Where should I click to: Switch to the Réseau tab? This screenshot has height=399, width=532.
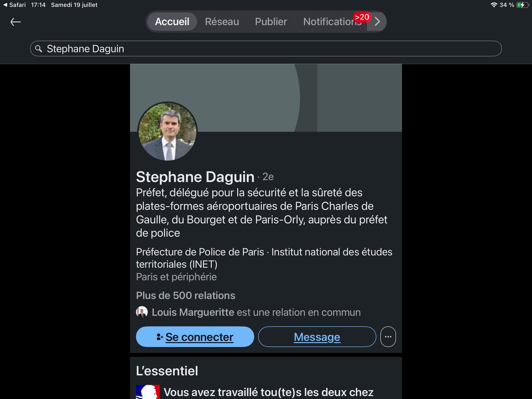point(222,22)
